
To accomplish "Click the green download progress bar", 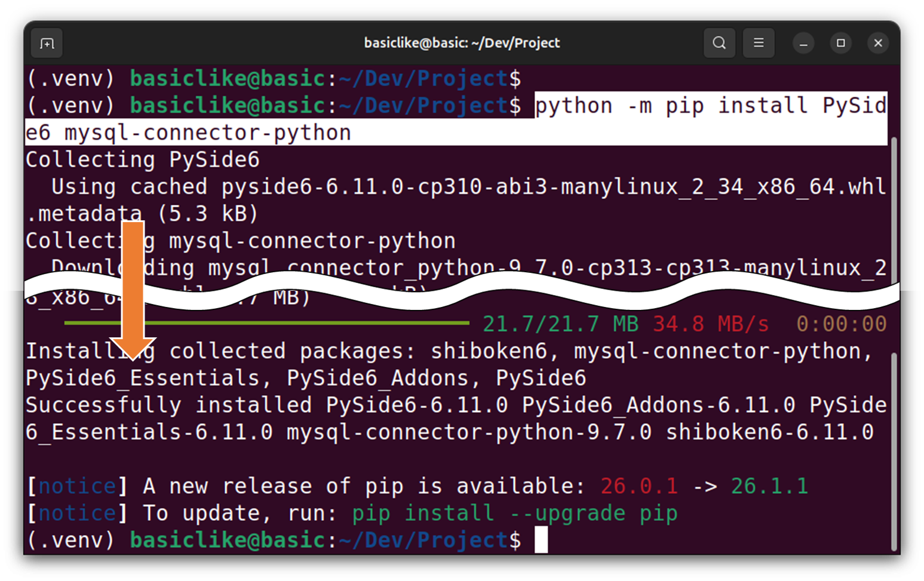I will pos(266,323).
